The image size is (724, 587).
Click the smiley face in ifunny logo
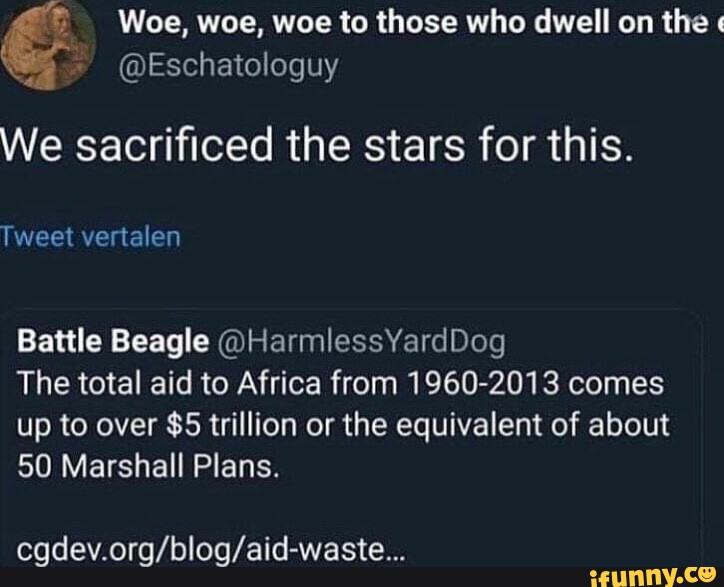tap(708, 575)
